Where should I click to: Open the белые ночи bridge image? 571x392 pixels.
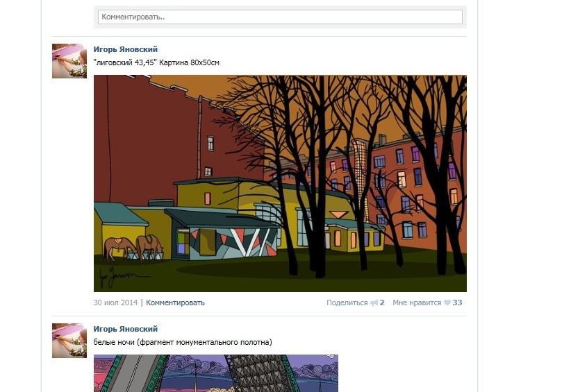216,373
